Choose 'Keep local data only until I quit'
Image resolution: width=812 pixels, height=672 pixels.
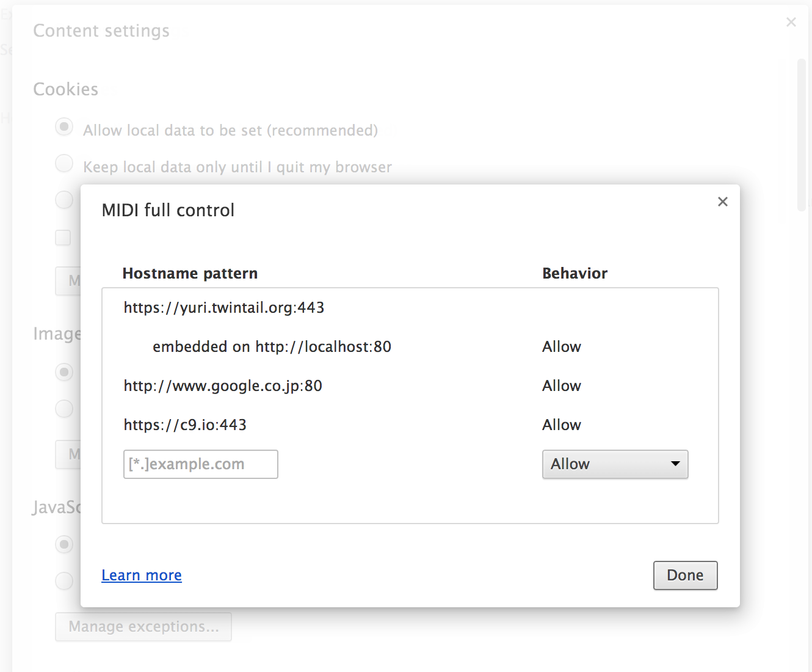point(64,163)
